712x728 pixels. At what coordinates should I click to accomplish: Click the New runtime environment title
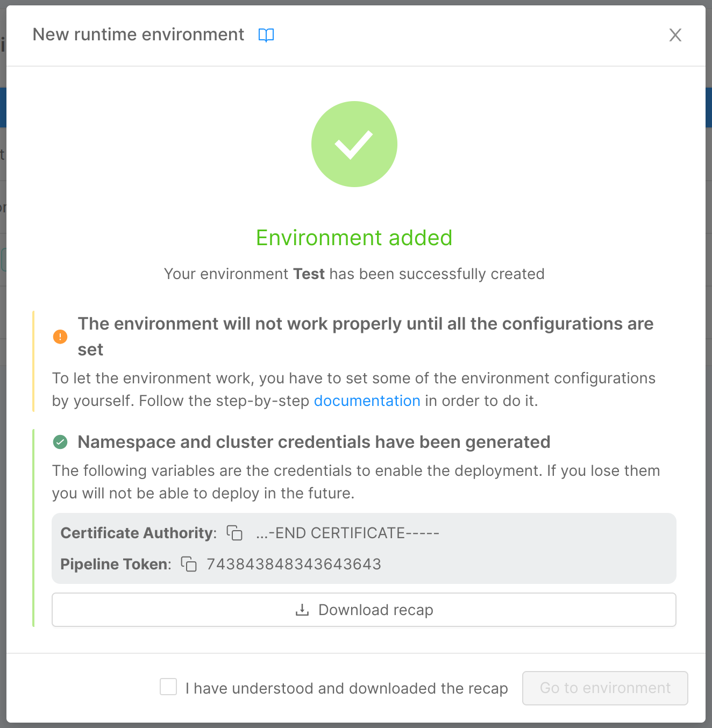(x=138, y=34)
